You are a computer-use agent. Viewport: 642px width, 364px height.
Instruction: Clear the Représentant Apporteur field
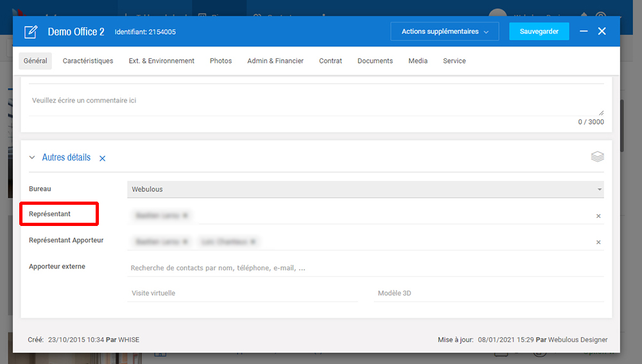tap(598, 243)
